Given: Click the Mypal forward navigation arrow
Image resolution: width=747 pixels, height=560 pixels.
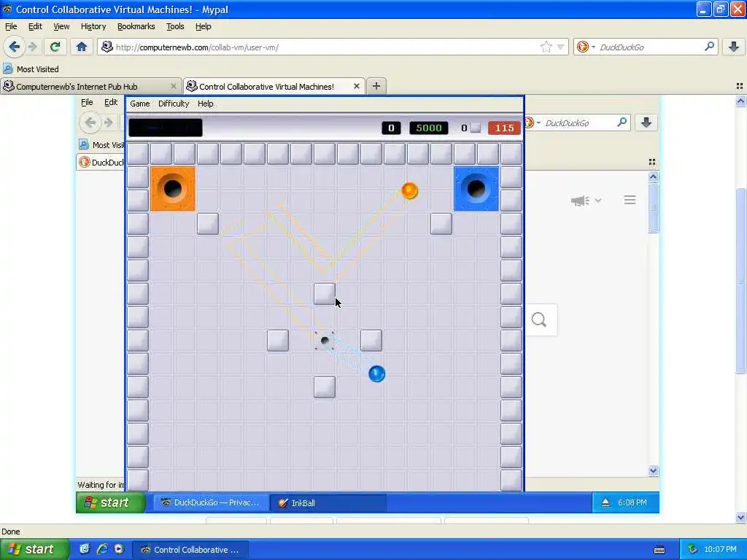Looking at the screenshot, I should [x=32, y=47].
